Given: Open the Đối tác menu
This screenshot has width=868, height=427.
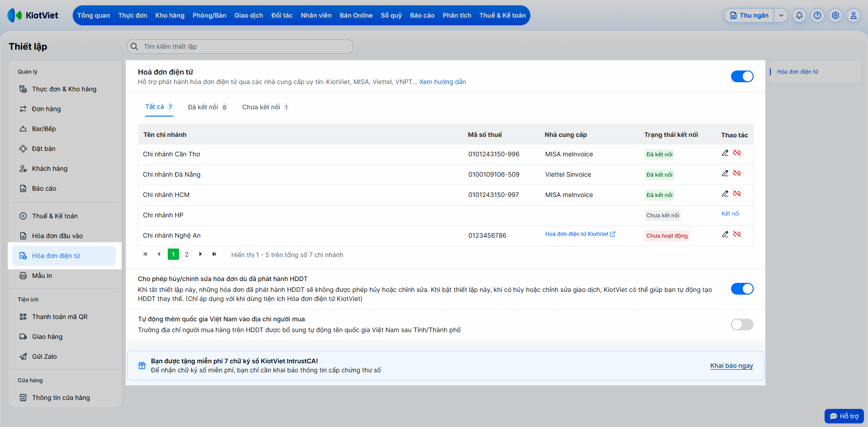Looking at the screenshot, I should pos(282,15).
